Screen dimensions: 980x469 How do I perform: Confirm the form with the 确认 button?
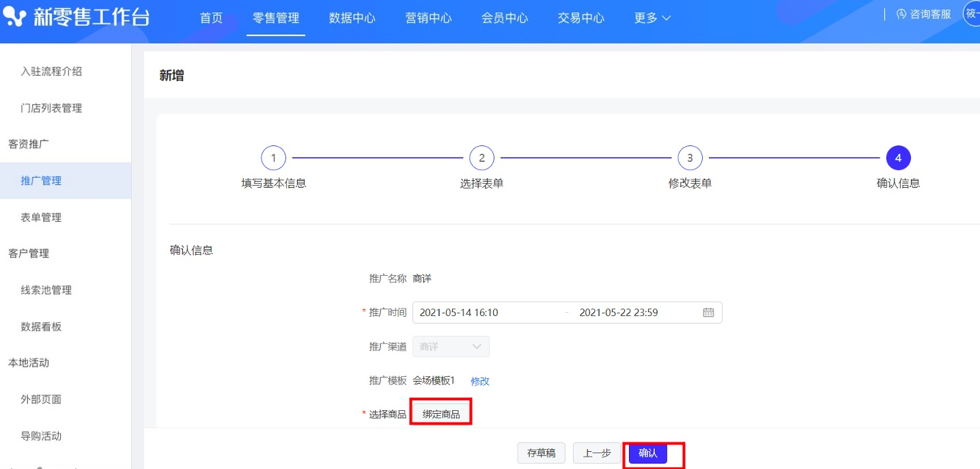647,453
